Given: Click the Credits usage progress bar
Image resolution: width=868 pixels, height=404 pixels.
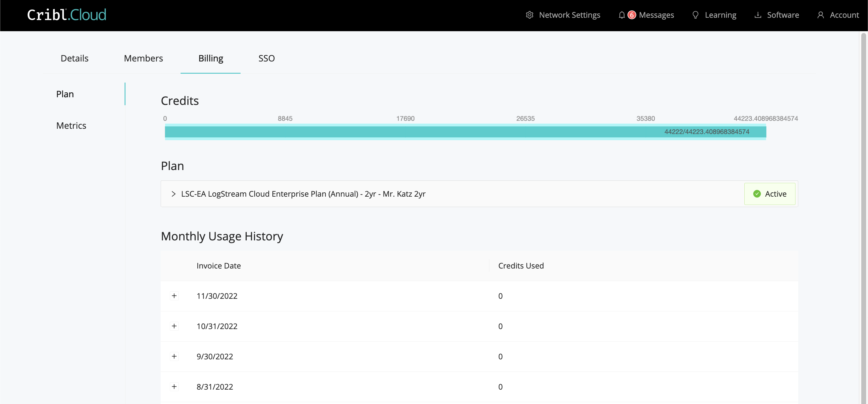Looking at the screenshot, I should [465, 132].
